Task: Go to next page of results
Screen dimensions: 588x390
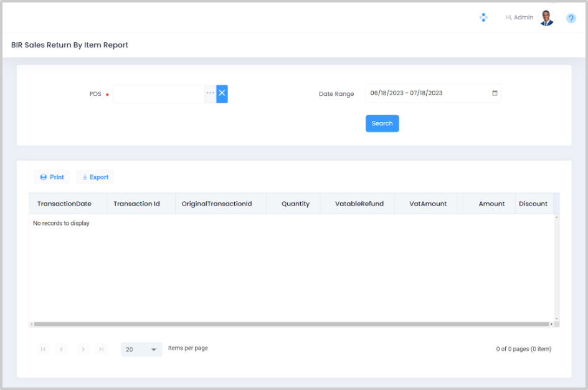Action: pos(83,350)
